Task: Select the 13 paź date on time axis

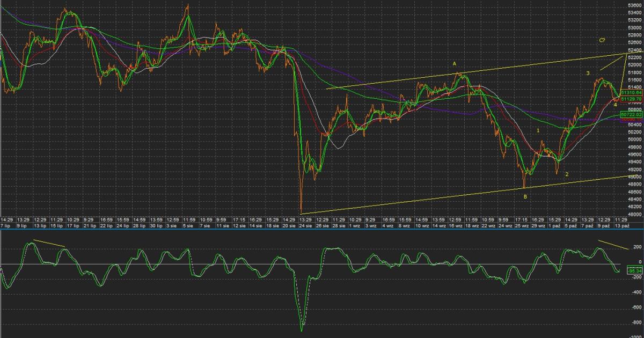Action: tap(621, 226)
